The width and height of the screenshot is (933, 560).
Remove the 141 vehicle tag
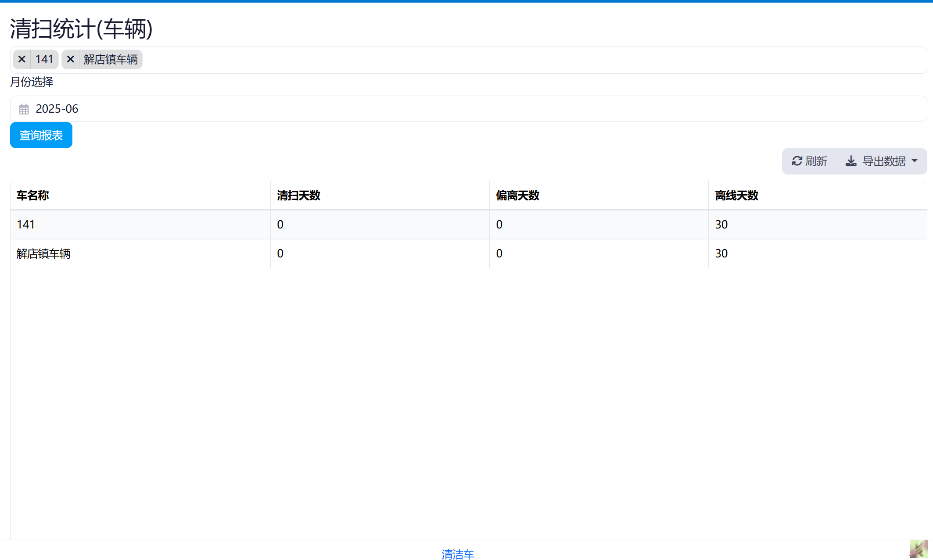point(22,59)
